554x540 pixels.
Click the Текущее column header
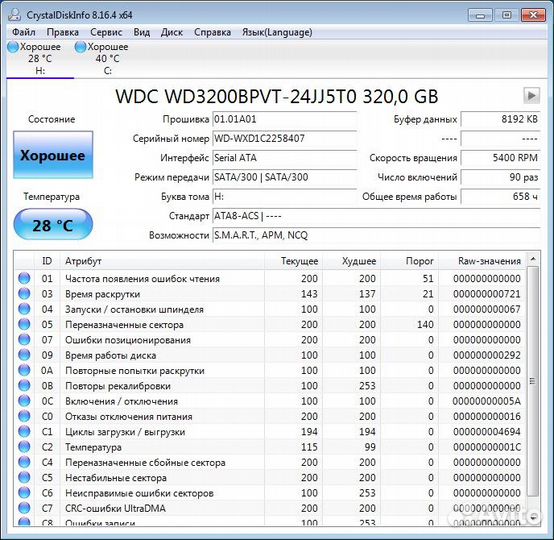tap(293, 261)
